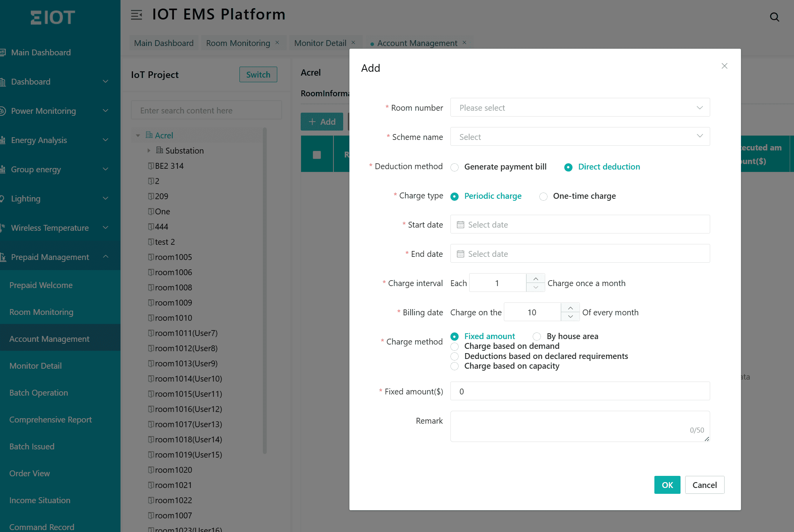Increase the Charge interval stepper value
The width and height of the screenshot is (794, 532).
pos(535,279)
